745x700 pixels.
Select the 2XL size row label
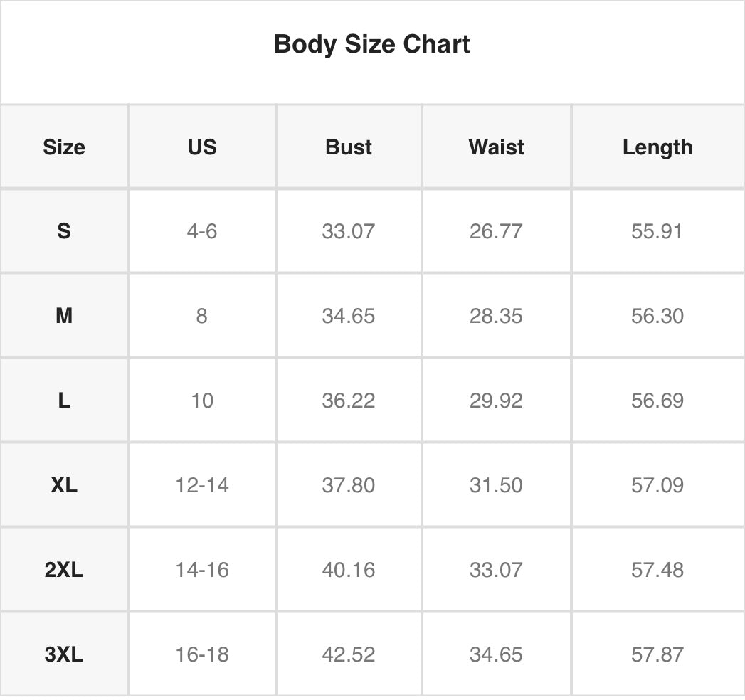click(x=64, y=570)
